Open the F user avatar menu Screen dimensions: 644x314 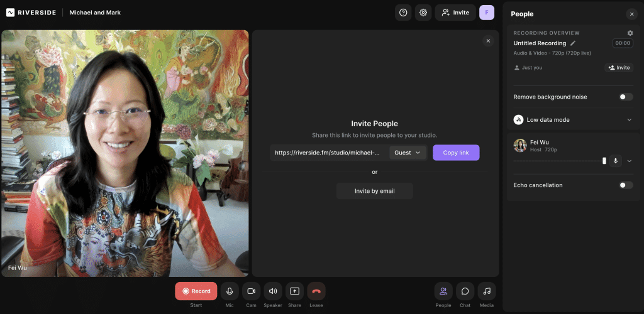(x=487, y=13)
